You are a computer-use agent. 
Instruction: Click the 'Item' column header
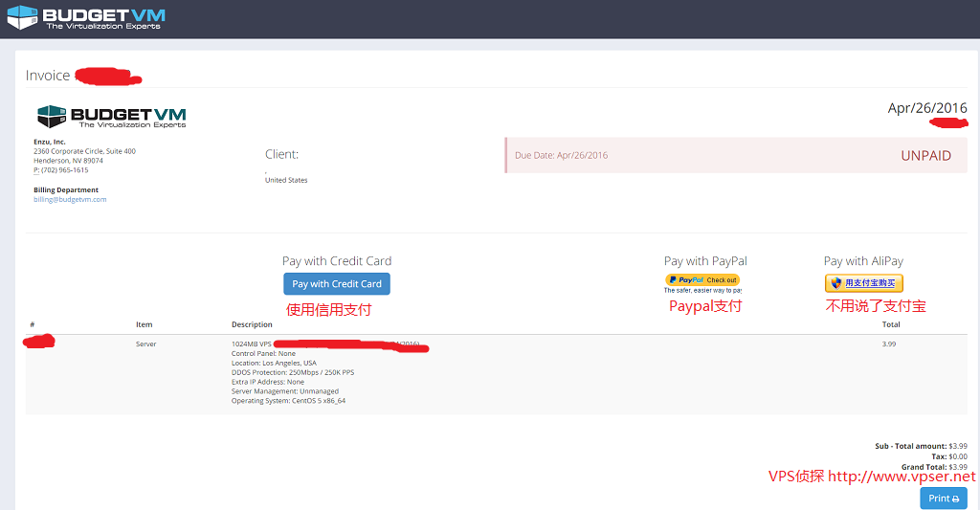[144, 324]
